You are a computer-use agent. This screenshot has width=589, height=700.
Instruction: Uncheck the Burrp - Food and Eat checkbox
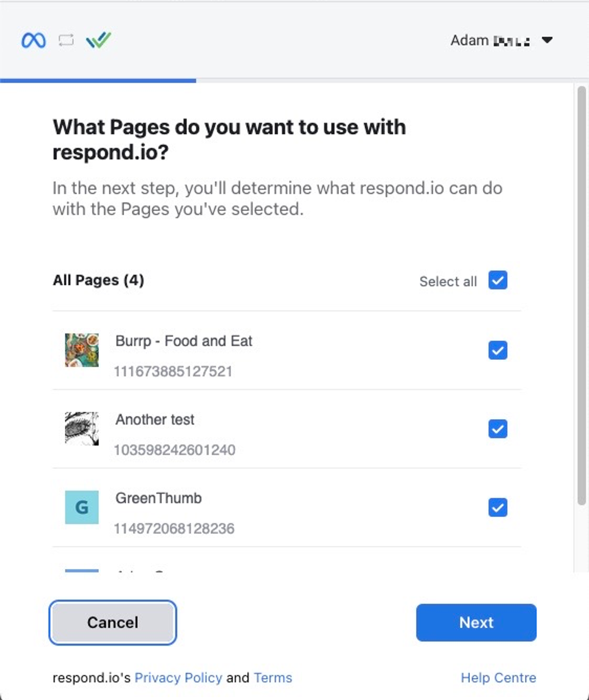(x=497, y=350)
